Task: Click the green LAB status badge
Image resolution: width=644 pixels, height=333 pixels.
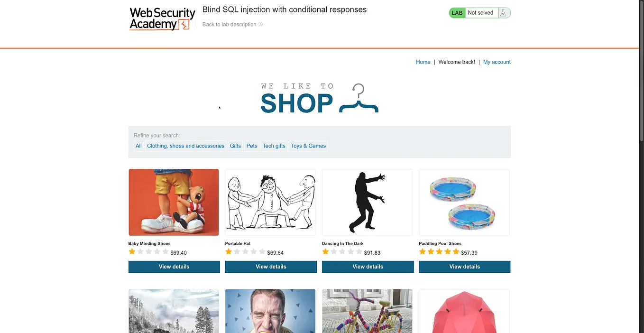Action: 457,13
